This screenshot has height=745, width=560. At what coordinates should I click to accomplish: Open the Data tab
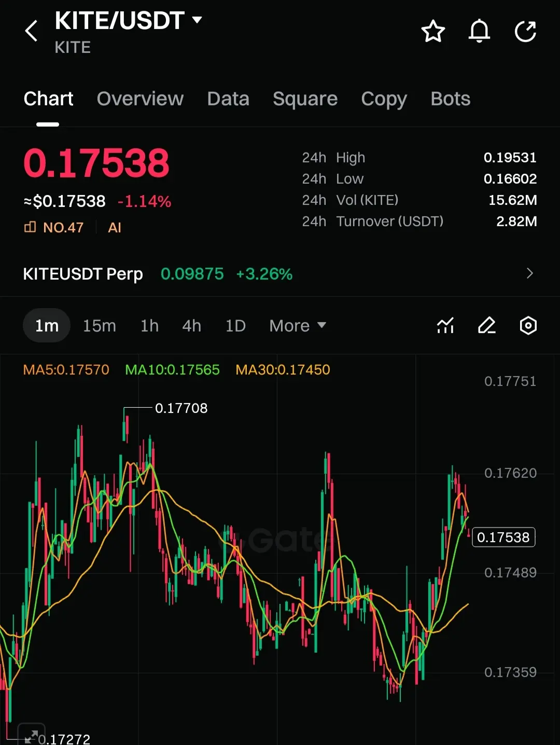(x=228, y=99)
